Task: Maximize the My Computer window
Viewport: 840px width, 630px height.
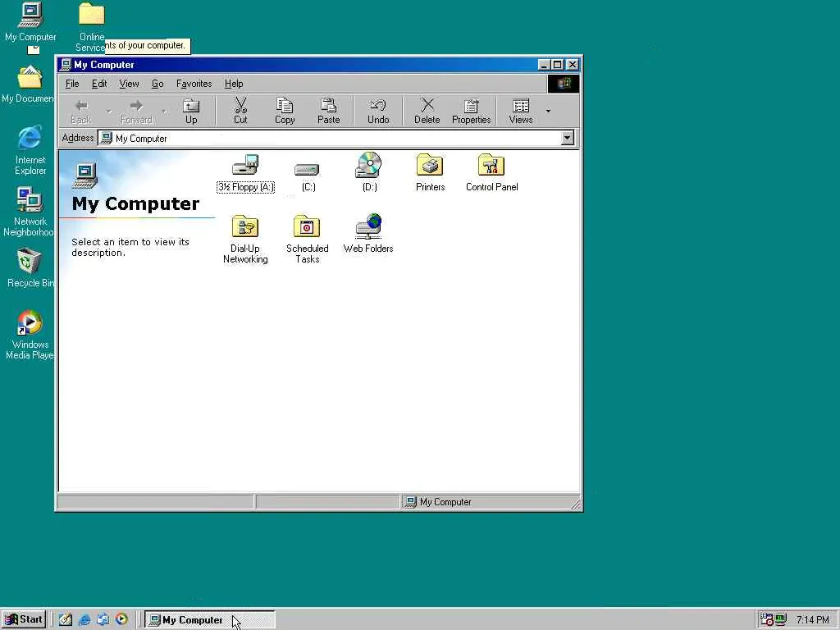Action: [x=557, y=65]
